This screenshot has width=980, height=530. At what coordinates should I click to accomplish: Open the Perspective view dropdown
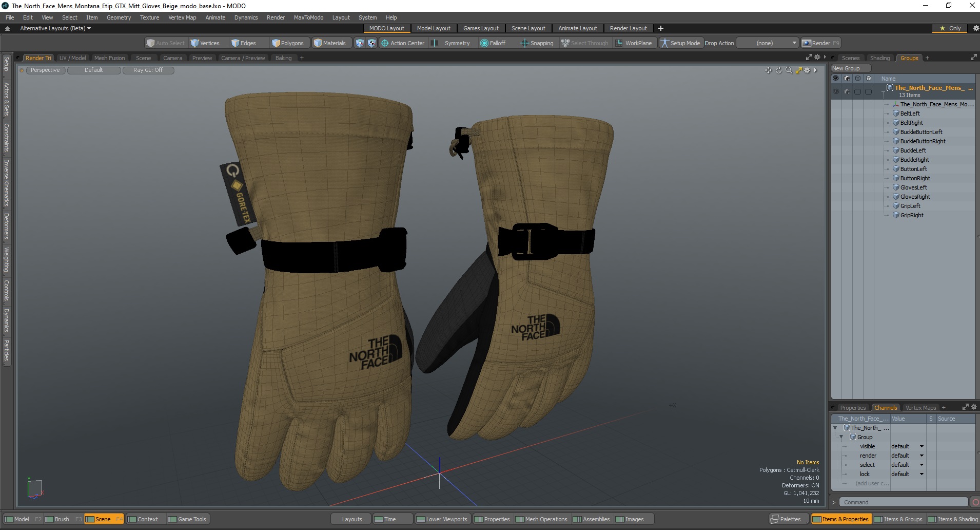coord(45,70)
